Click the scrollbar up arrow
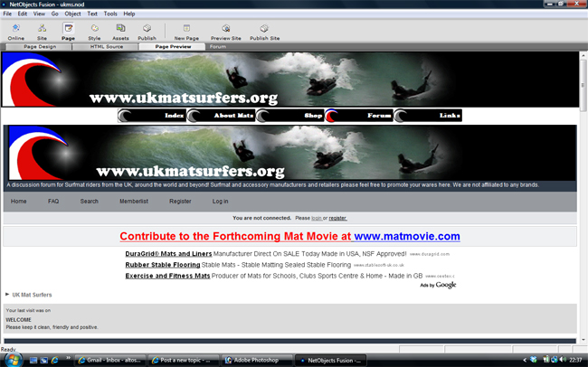The height and width of the screenshot is (367, 588). click(x=583, y=55)
